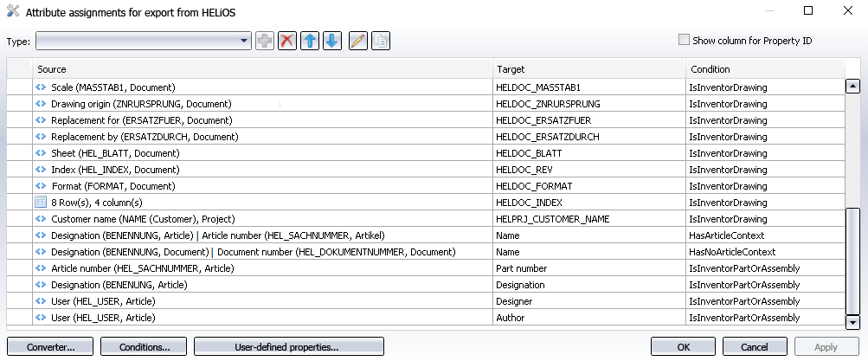Select the Part number target cell

(589, 268)
